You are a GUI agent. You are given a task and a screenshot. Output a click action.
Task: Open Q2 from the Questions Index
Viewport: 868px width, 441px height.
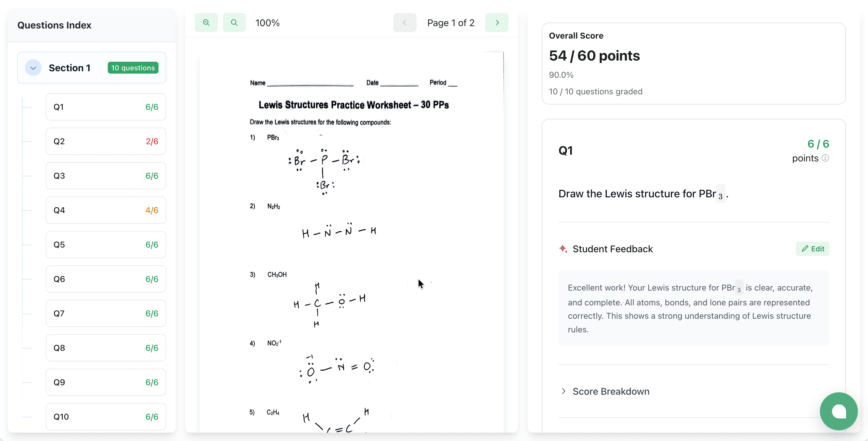[105, 141]
